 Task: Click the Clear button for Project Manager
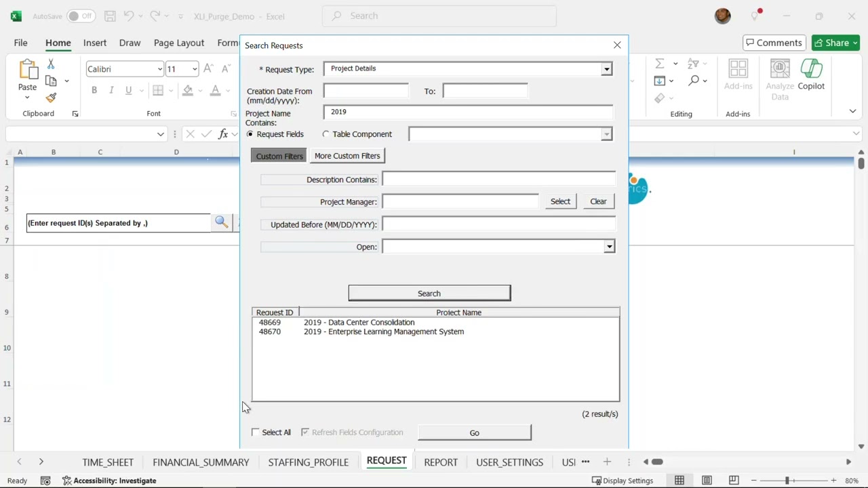[x=598, y=201]
